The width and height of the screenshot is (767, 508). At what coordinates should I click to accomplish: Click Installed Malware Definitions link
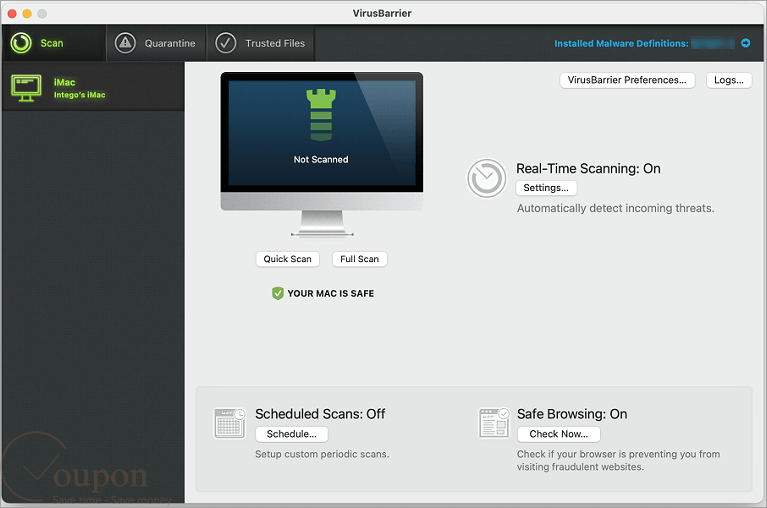click(621, 44)
